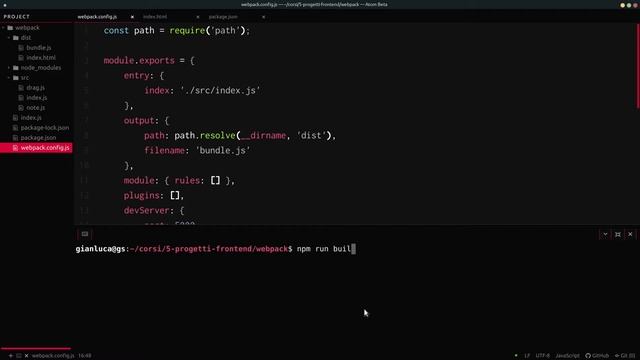Collapse the src folder arrow
This screenshot has width=640, height=360.
[x=9, y=78]
